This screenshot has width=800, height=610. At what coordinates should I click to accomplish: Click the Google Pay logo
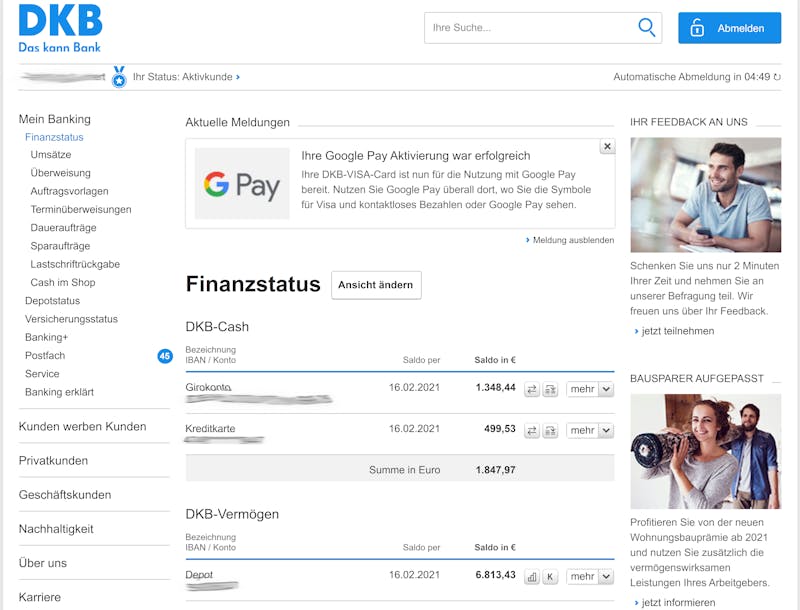coord(242,184)
